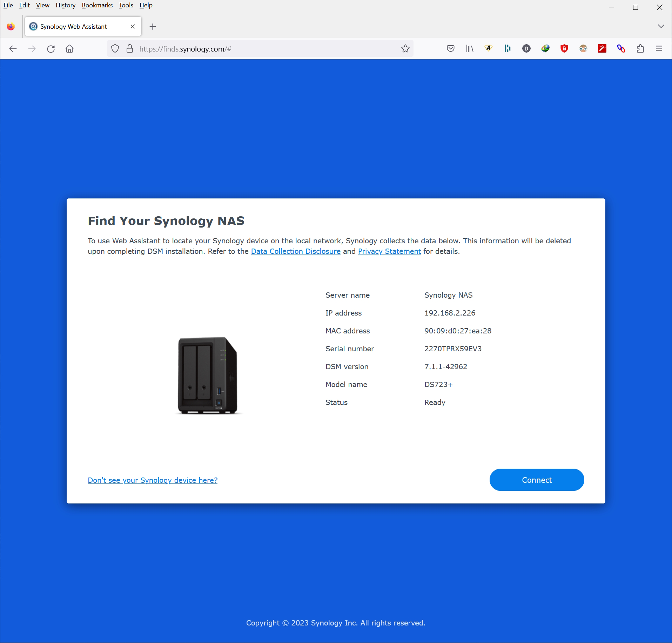Image resolution: width=672 pixels, height=643 pixels.
Task: Open a new tab with plus button
Action: 153,27
